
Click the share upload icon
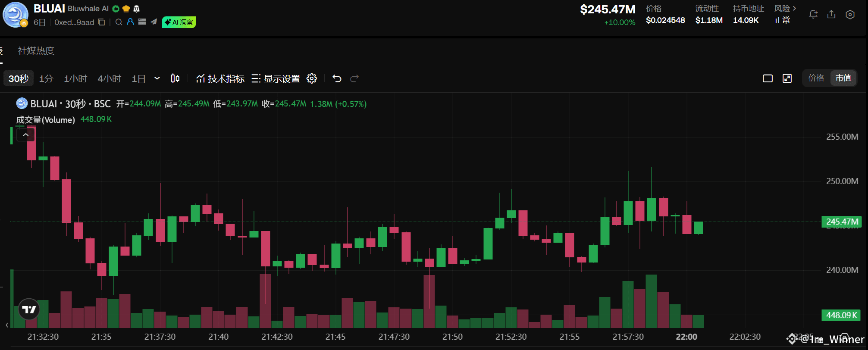[x=831, y=14]
